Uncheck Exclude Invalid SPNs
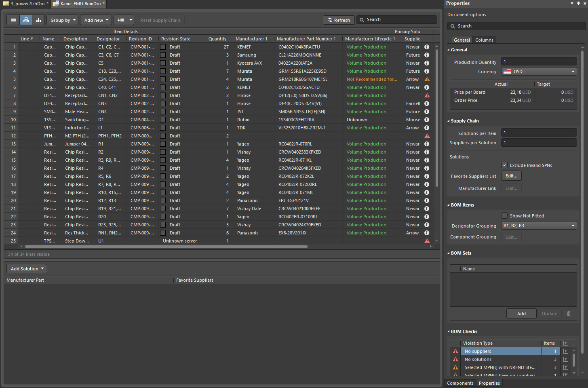The height and width of the screenshot is (388, 588). click(504, 165)
